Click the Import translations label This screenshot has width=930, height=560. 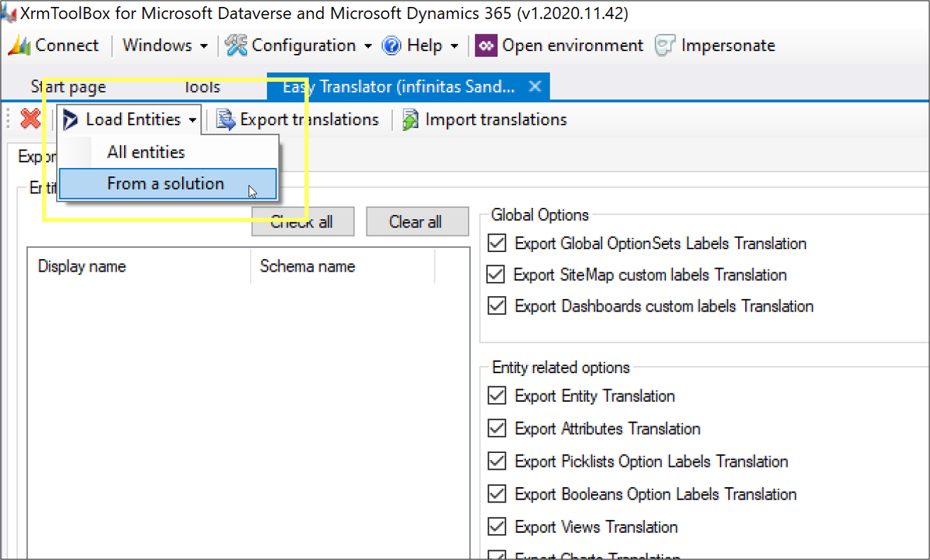click(496, 120)
